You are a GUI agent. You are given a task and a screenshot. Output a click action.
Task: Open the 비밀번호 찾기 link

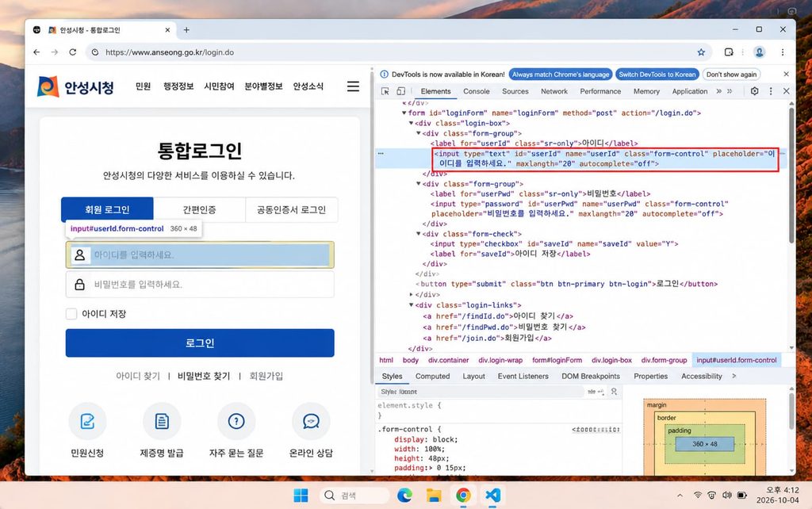204,376
